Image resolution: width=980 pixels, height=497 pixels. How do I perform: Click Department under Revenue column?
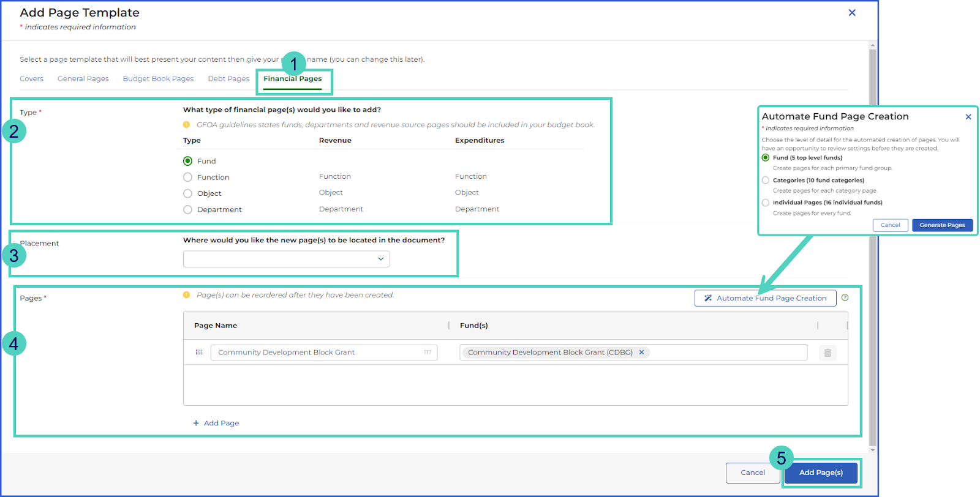pos(341,209)
